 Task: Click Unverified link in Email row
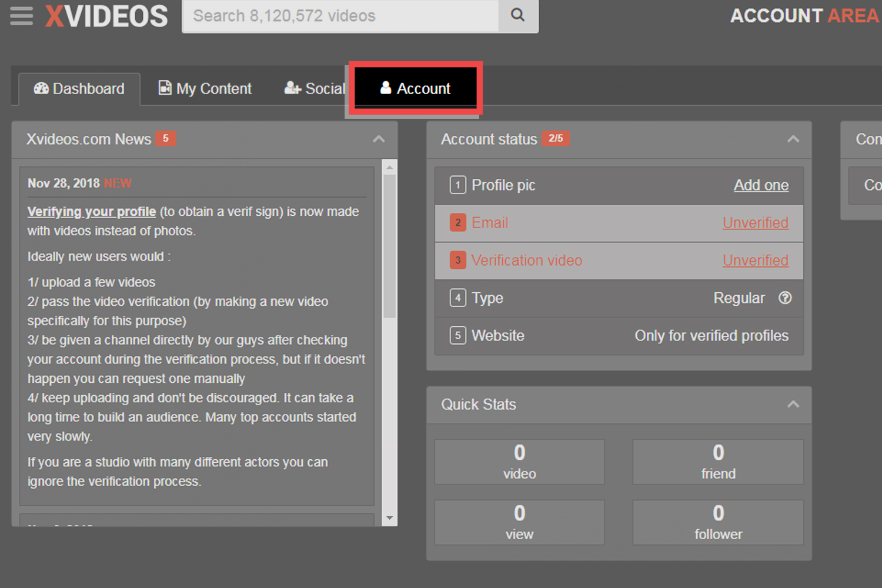(x=756, y=223)
